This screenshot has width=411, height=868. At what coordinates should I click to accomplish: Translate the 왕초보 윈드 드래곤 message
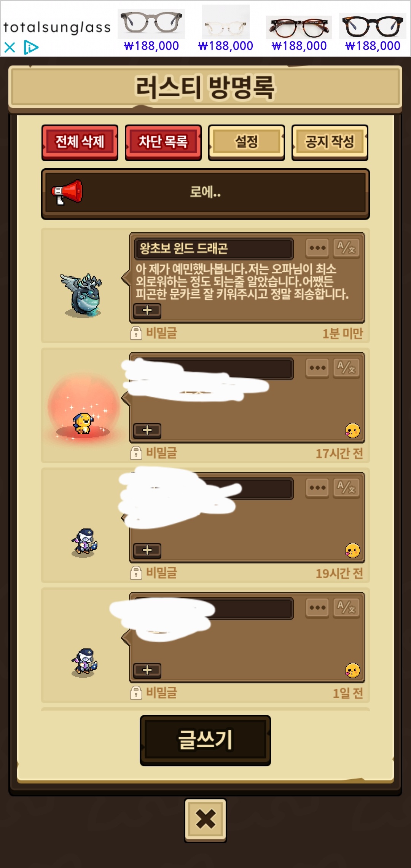pyautogui.click(x=346, y=248)
